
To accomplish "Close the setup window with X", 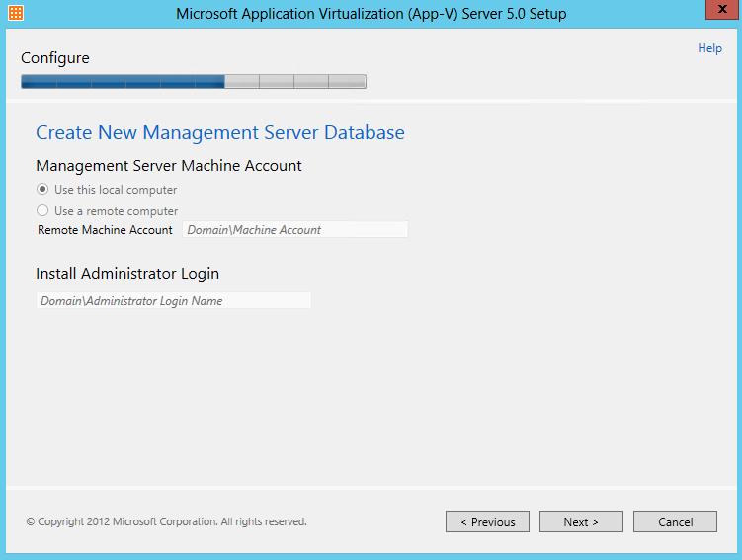I will 722,10.
